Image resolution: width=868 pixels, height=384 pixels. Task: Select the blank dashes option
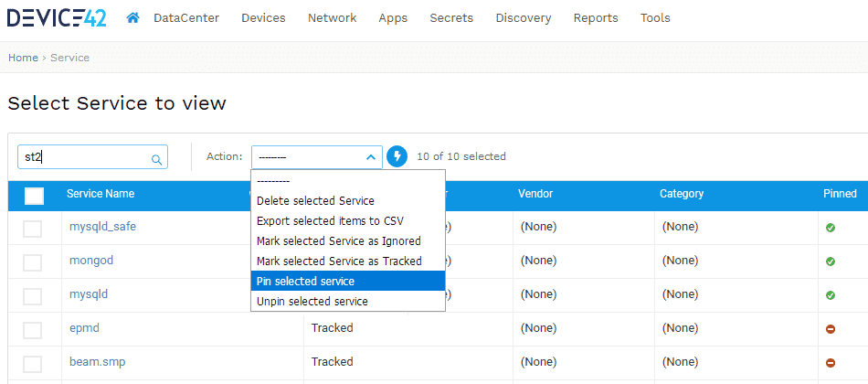348,181
